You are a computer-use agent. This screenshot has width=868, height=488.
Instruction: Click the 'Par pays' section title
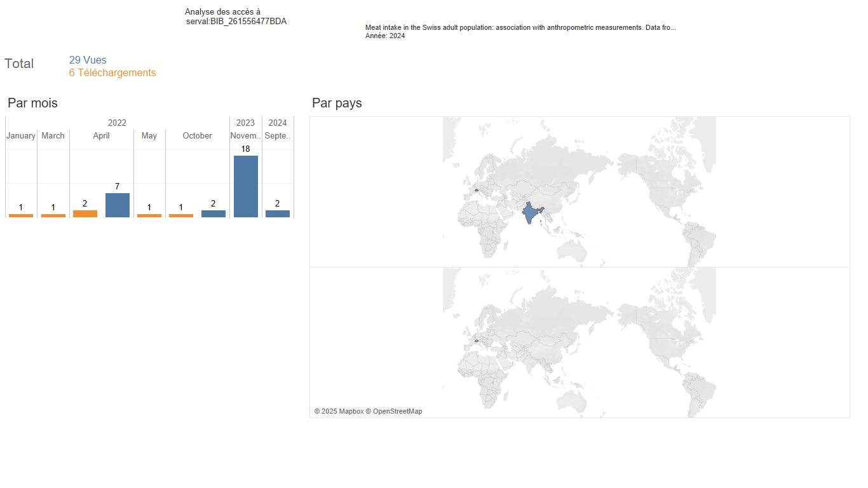pos(337,103)
